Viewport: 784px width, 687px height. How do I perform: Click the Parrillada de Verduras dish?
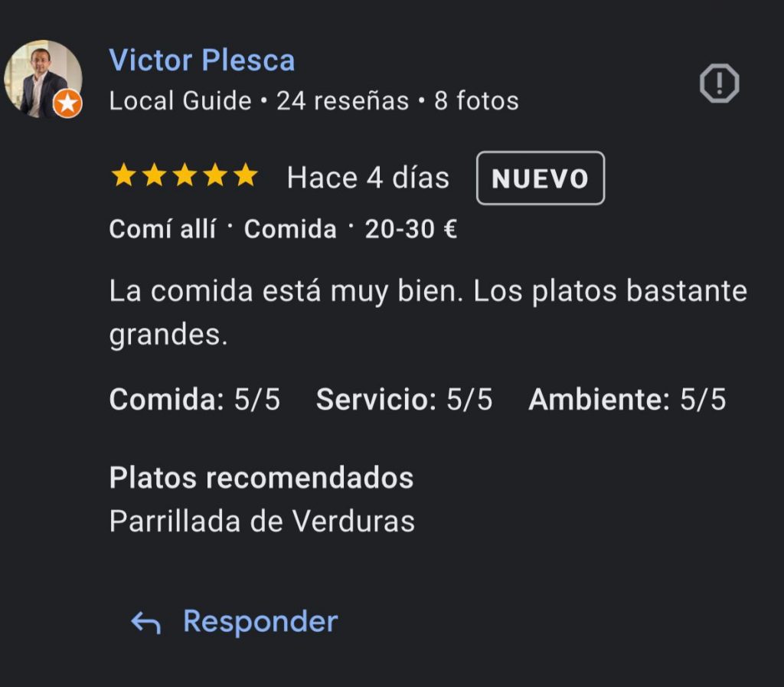262,522
